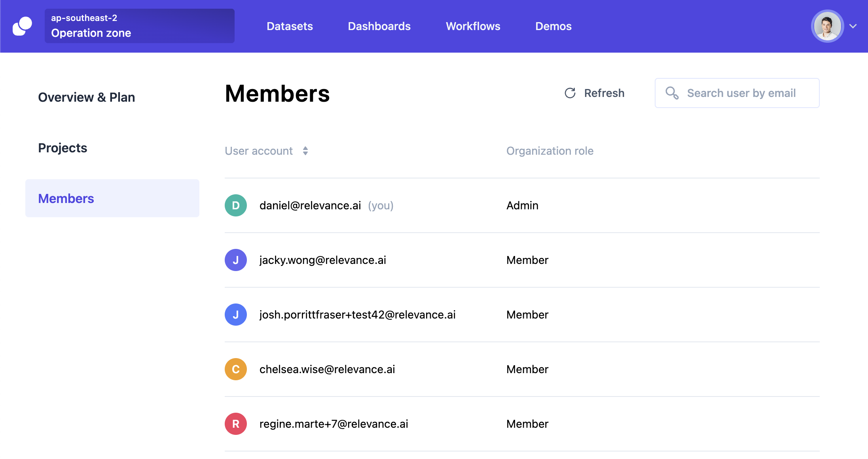Viewport: 868px width, 459px height.
Task: Switch to the Projects sidebar section
Action: 63,148
